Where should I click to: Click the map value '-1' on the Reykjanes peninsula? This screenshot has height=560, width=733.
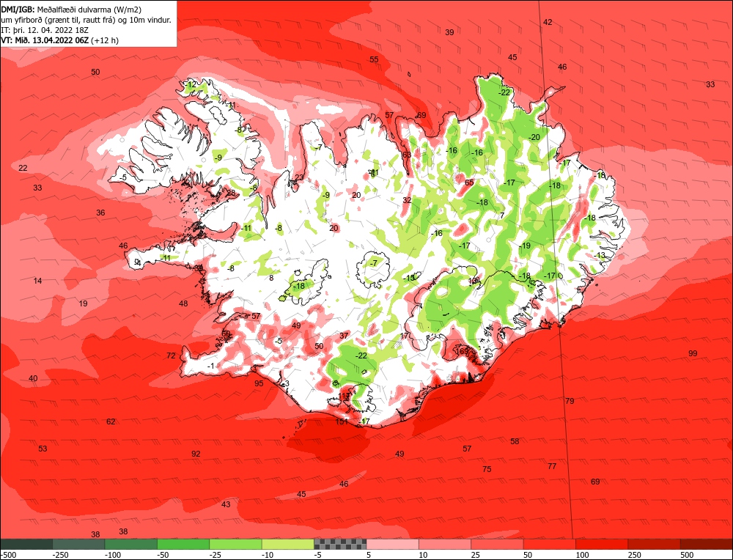211,366
